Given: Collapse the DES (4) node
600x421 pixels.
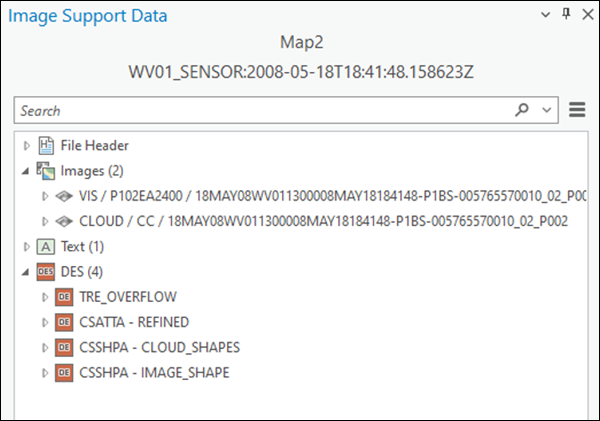Looking at the screenshot, I should (26, 271).
